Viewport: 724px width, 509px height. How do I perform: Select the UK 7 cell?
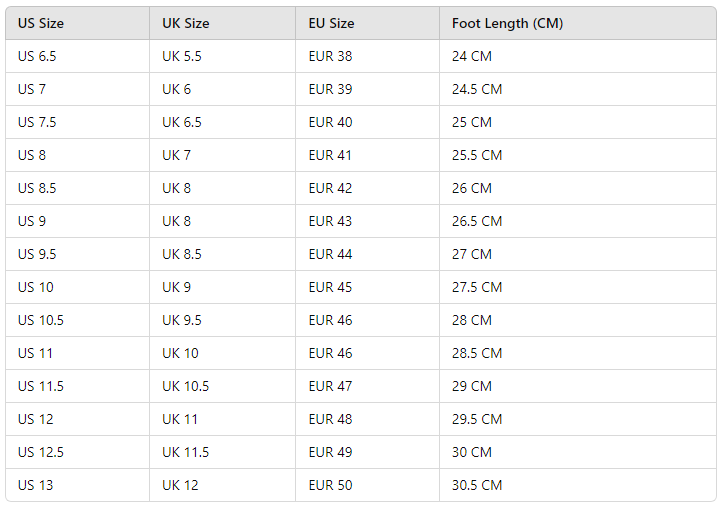click(x=176, y=155)
